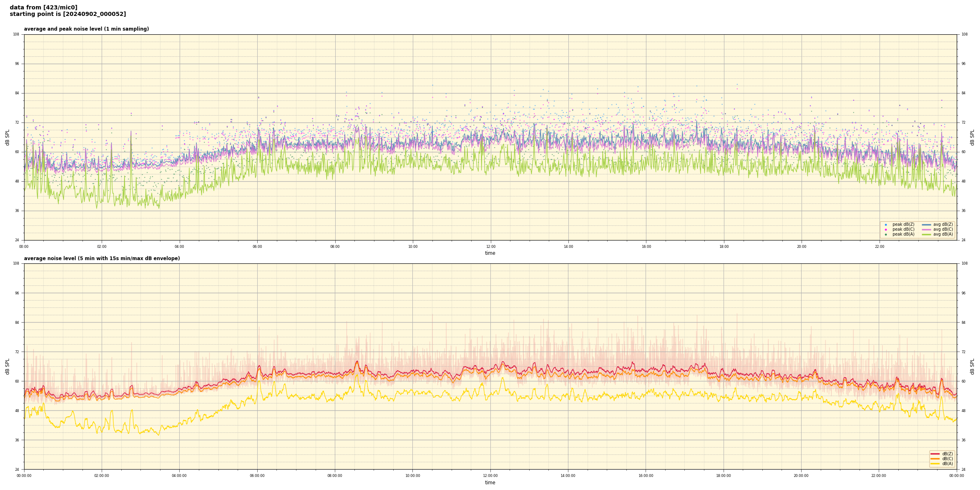The image size is (980, 490).
Task: Click the upper chart 'time' axis label
Action: coord(490,253)
